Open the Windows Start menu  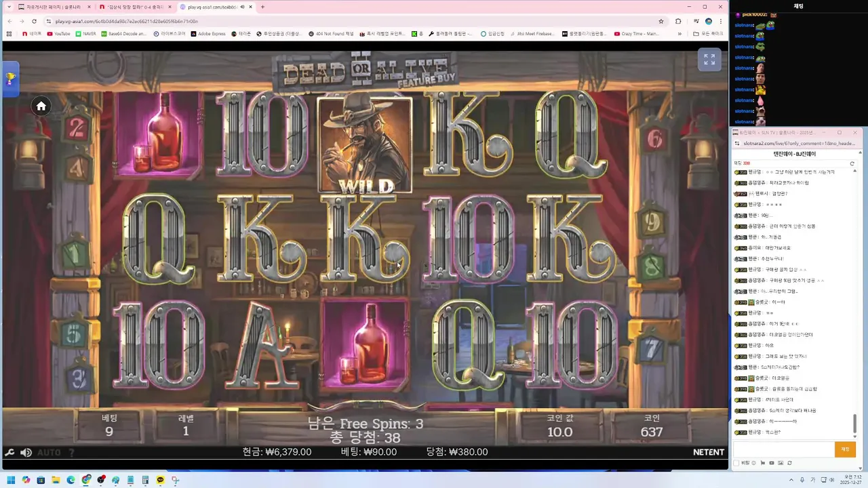[x=12, y=480]
